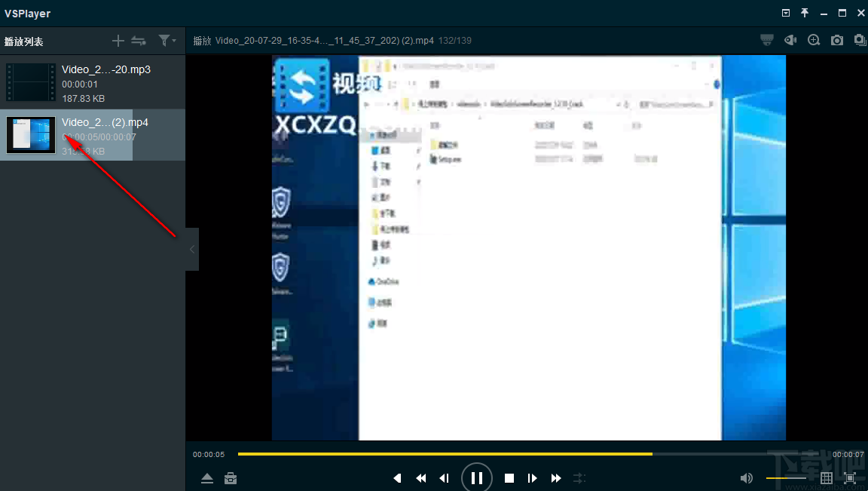The image size is (868, 491).
Task: Mute the audio via the speaker icon
Action: click(746, 477)
